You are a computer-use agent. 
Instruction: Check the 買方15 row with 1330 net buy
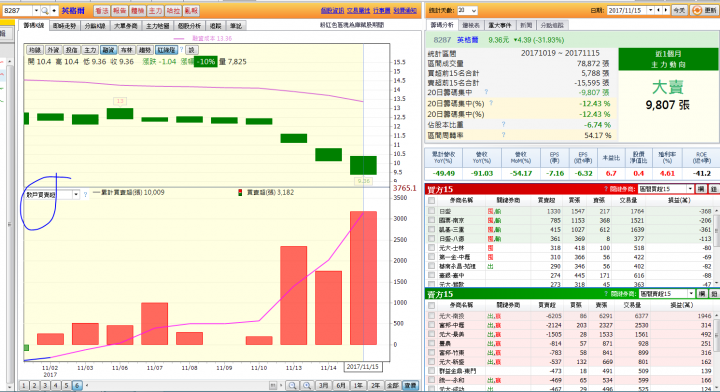tap(431, 211)
